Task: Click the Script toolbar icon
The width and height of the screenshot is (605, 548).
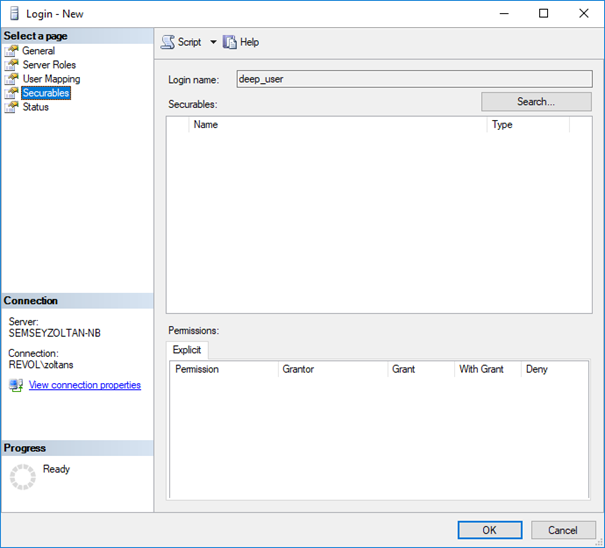Action: [168, 42]
